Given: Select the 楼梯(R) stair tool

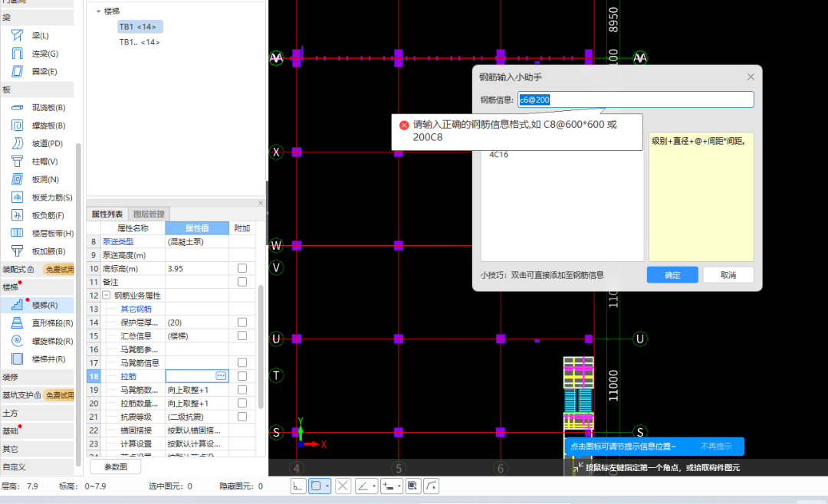Looking at the screenshot, I should (37, 305).
